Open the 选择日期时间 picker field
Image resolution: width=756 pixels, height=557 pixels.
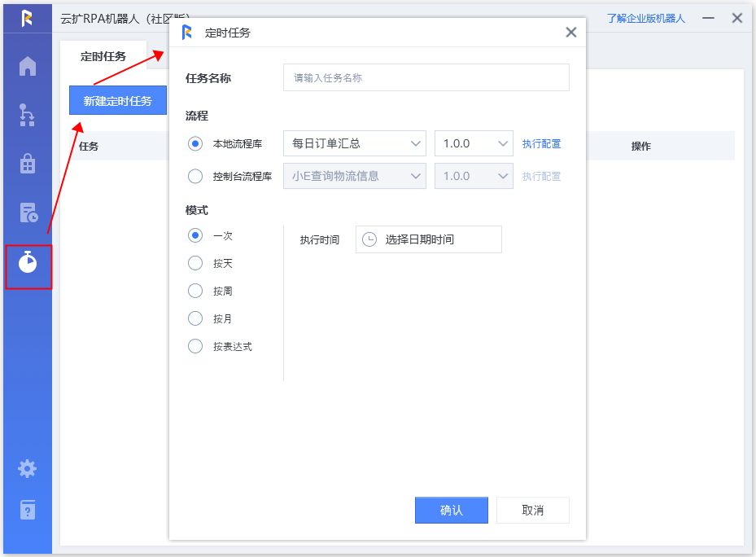[429, 239]
